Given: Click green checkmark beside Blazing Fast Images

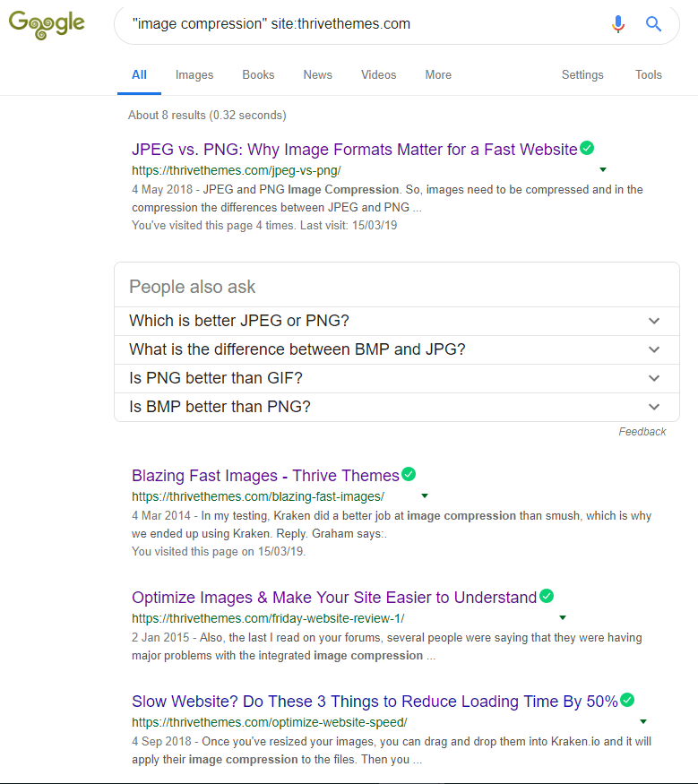Looking at the screenshot, I should [x=409, y=475].
